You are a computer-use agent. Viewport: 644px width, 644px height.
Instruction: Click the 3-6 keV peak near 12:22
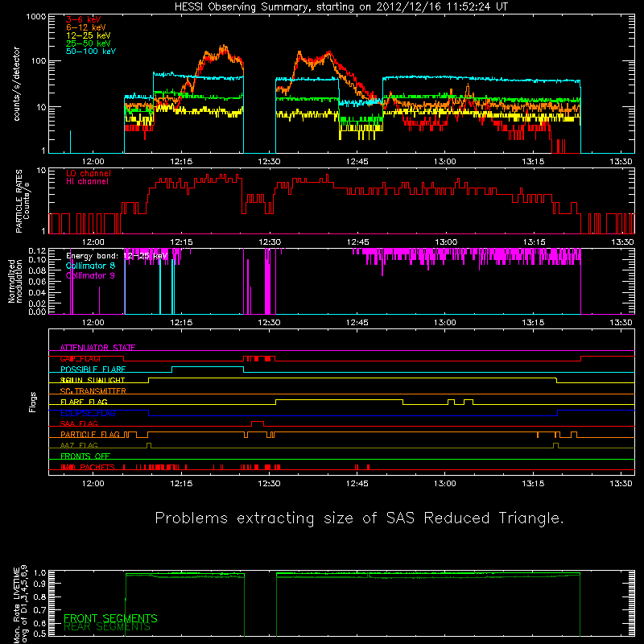coord(224,48)
